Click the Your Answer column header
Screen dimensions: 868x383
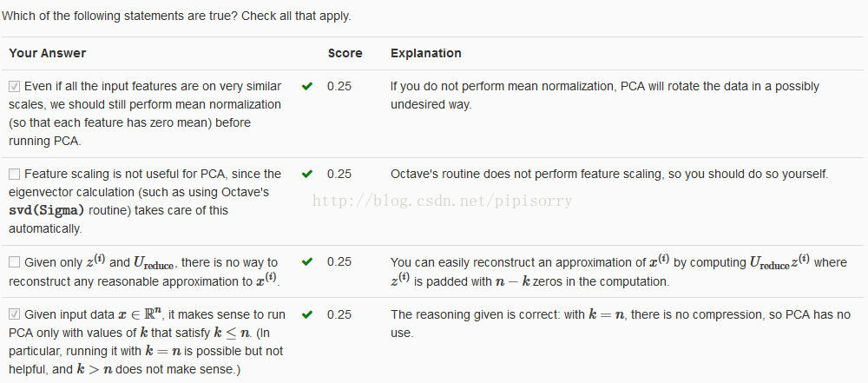48,53
